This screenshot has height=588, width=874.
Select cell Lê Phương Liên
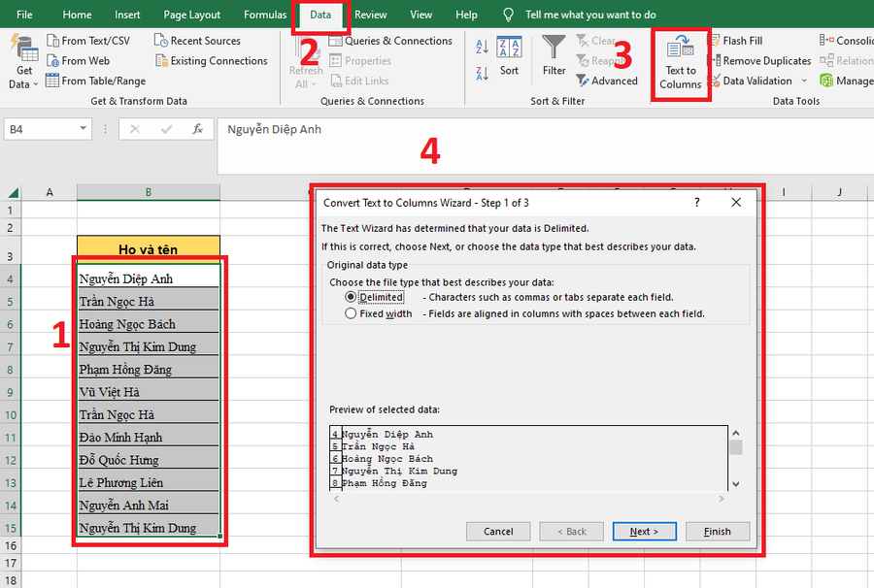pyautogui.click(x=149, y=482)
